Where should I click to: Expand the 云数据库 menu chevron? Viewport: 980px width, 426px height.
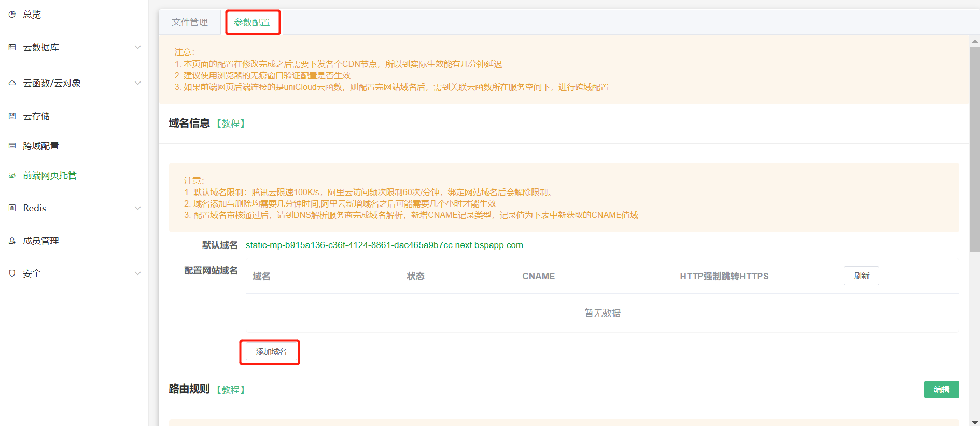click(x=138, y=47)
